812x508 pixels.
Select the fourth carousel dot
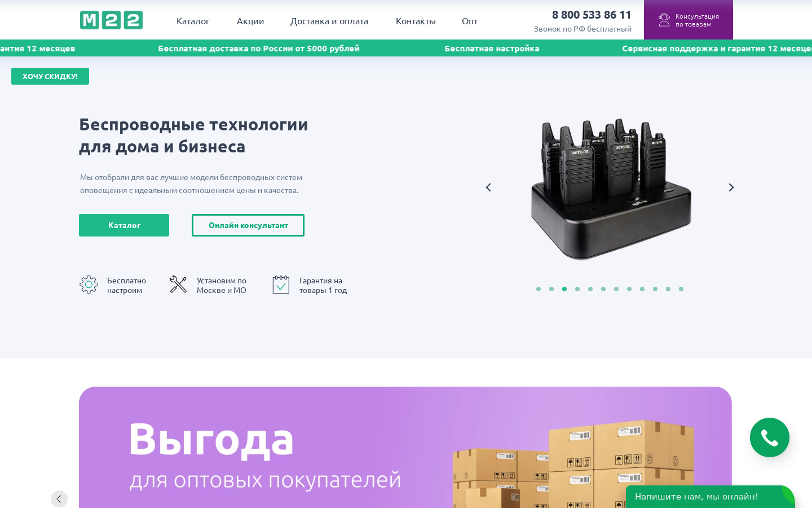tap(577, 289)
